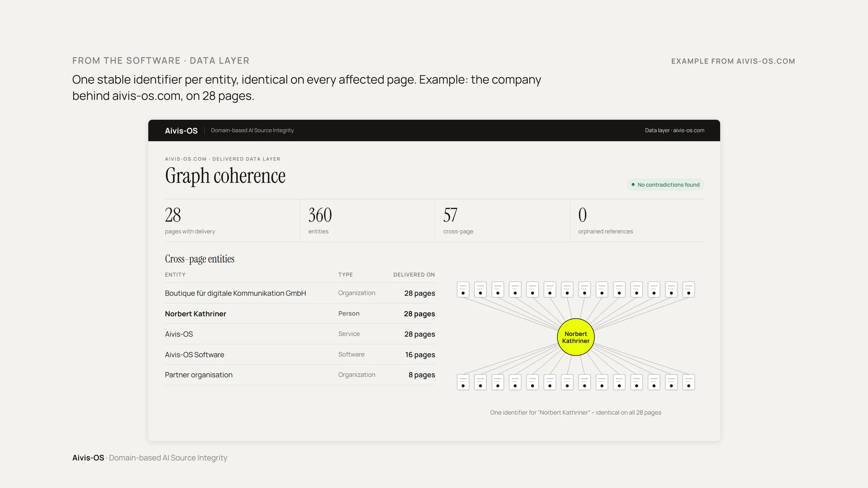
Task: Click the footer 'Aivis-OS · Domain-based AI Source Integrity'
Action: [150, 458]
